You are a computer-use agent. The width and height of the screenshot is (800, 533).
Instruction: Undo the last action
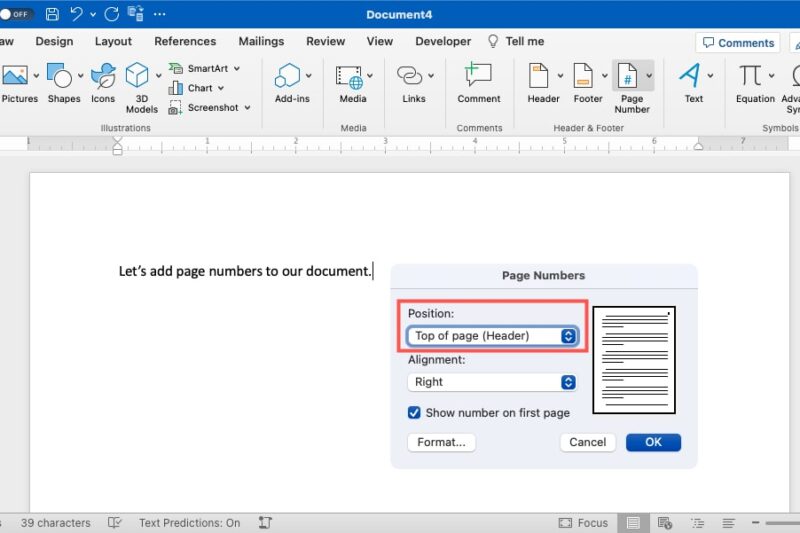(x=77, y=14)
